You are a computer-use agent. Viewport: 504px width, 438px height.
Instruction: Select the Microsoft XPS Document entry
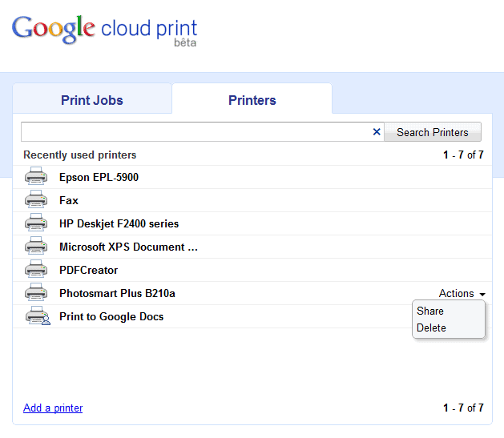click(x=128, y=247)
